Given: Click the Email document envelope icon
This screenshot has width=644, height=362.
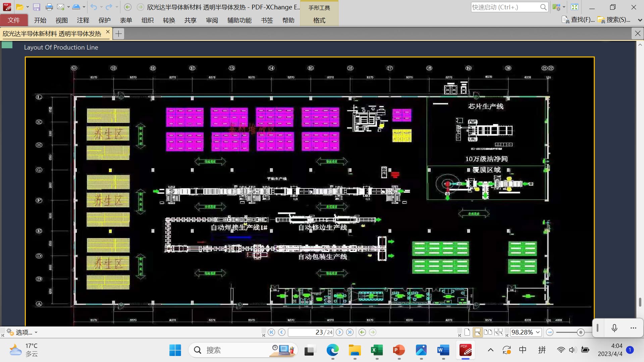Looking at the screenshot, I should coord(60,7).
